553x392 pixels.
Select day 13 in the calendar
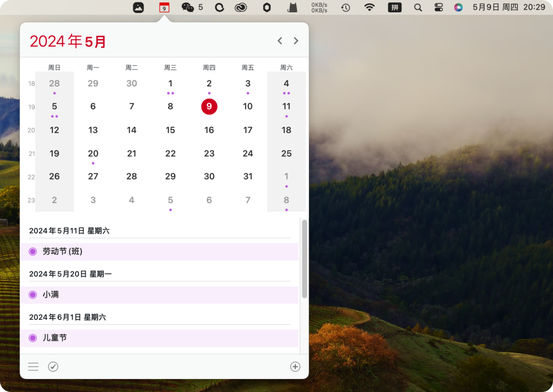[x=93, y=130]
